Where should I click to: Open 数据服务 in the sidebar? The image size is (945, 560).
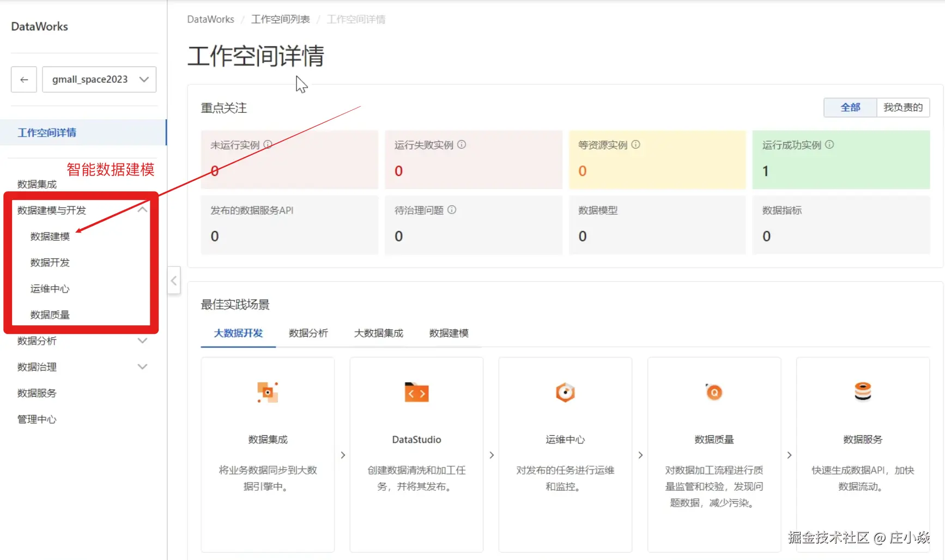click(x=37, y=393)
